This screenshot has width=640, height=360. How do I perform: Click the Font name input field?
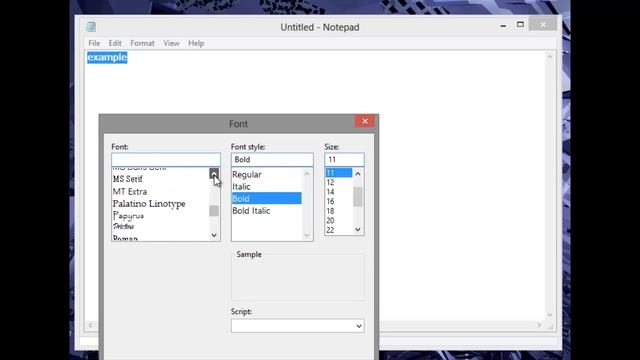pyautogui.click(x=166, y=160)
